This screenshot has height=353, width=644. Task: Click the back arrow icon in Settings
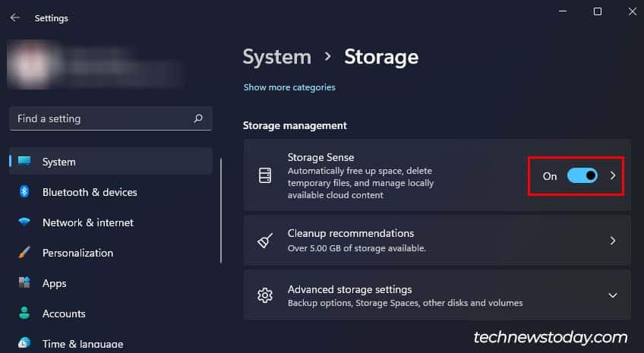pos(15,17)
